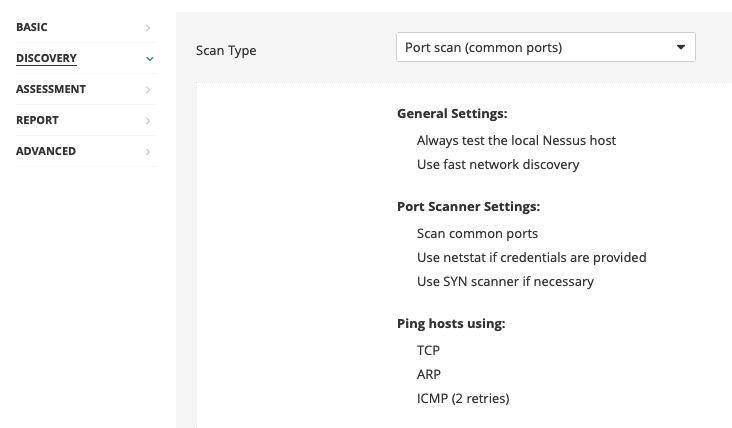Click the Ping hosts using heading
Screen dimensions: 732x428
point(451,323)
